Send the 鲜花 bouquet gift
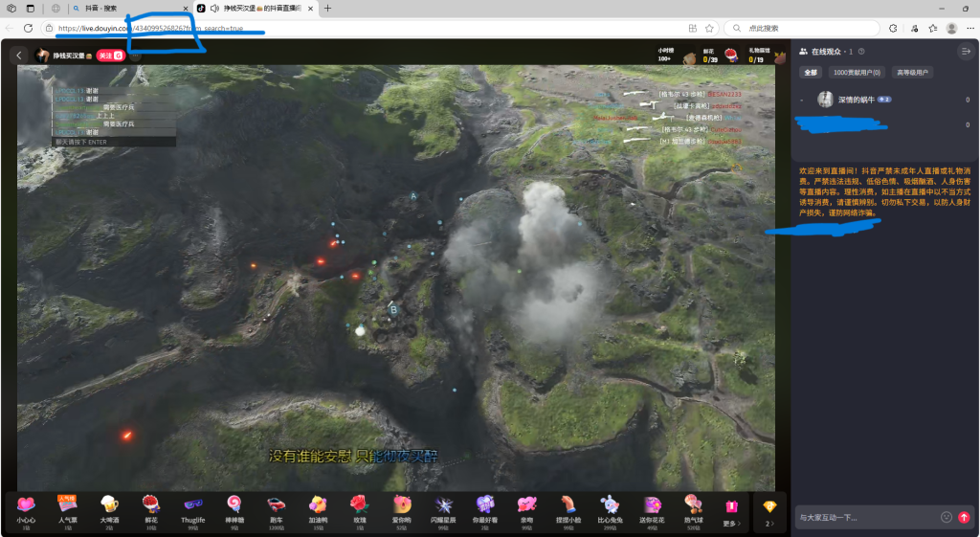 point(150,511)
